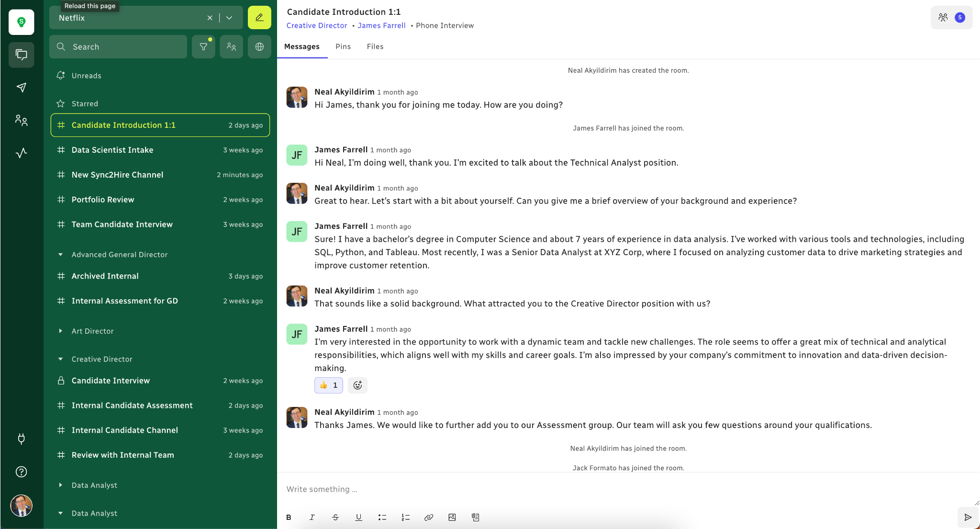Screen dimensions: 980x529
Task: Click the insert image icon in editor
Action: 452,517
